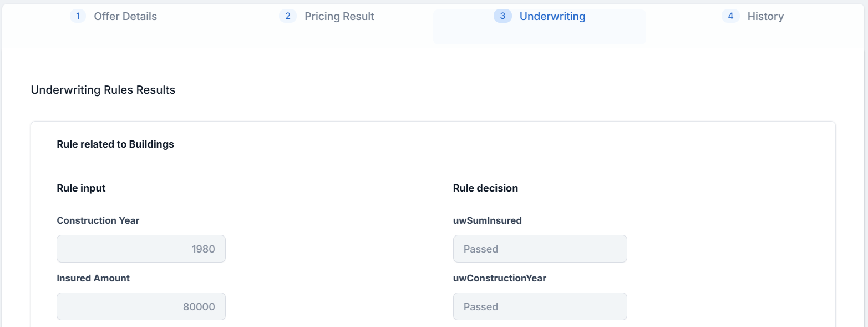
Task: Click the Underwriting Rules Results heading
Action: 103,90
